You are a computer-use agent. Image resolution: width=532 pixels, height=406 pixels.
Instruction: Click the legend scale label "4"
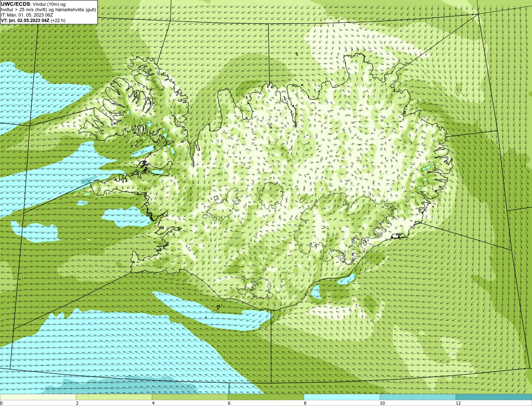coord(153,403)
